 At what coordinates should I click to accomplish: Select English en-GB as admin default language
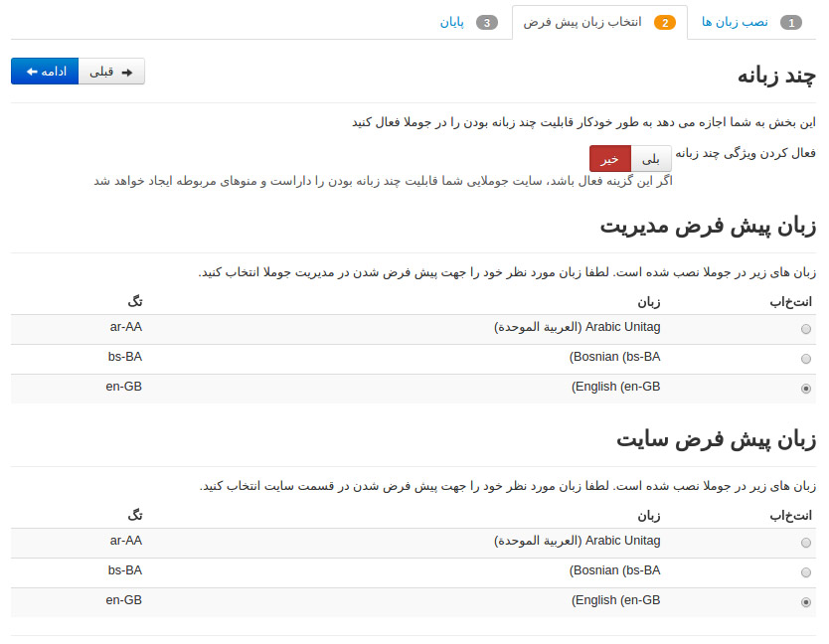click(806, 389)
